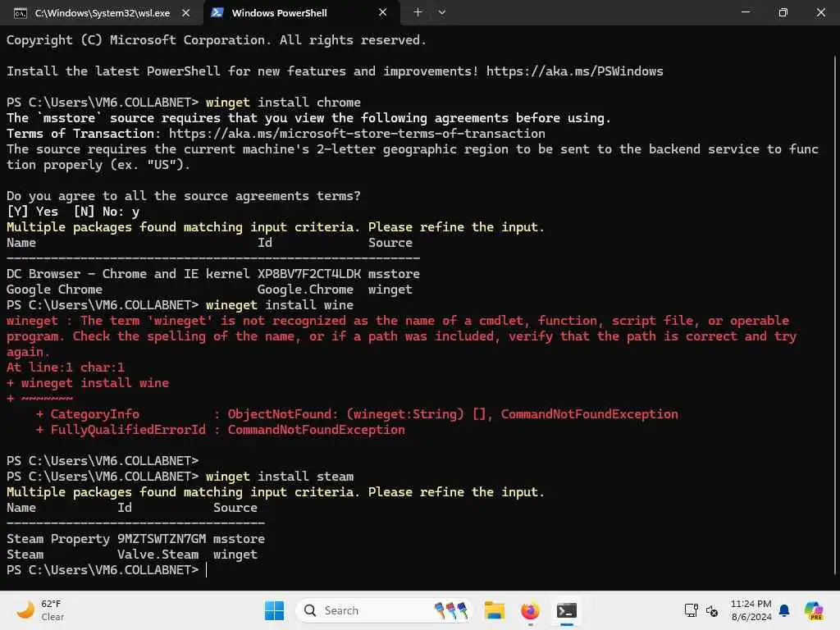Image resolution: width=840 pixels, height=630 pixels.
Task: Open Firefox from the taskbar
Action: pos(531,610)
